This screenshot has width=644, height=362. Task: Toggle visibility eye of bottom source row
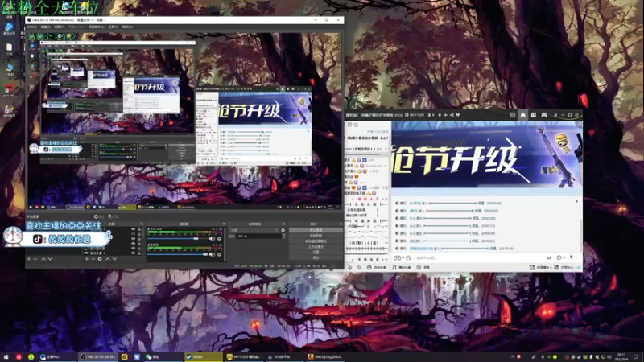(133, 253)
